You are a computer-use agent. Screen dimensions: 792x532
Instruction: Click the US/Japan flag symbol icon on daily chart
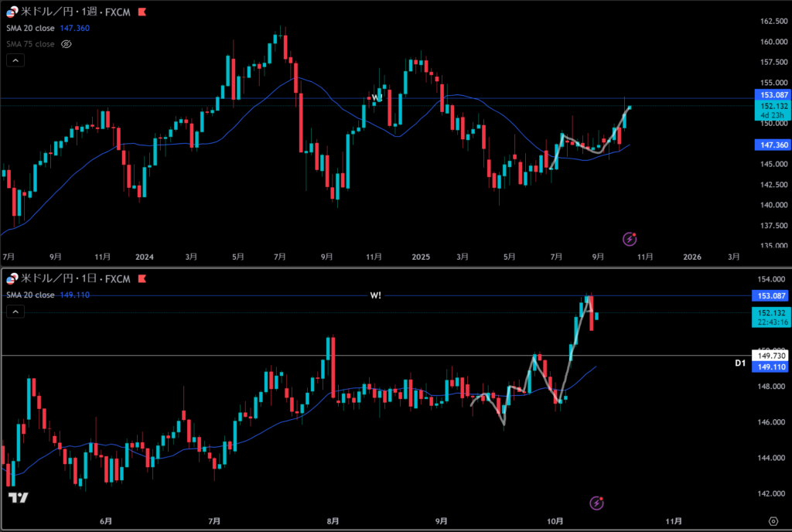[x=12, y=278]
